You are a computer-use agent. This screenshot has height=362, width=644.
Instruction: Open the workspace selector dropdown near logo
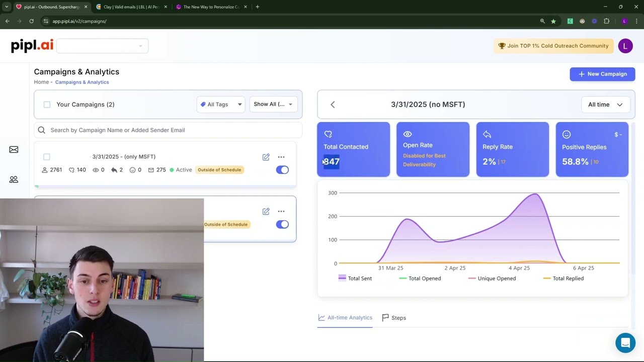(x=103, y=46)
